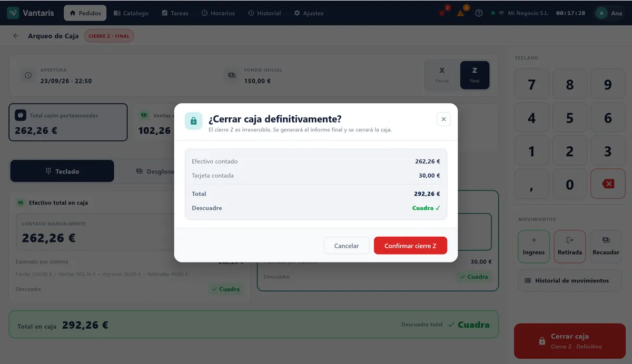Image resolution: width=632 pixels, height=364 pixels.
Task: Open the Ajustes settings tab
Action: click(x=309, y=13)
